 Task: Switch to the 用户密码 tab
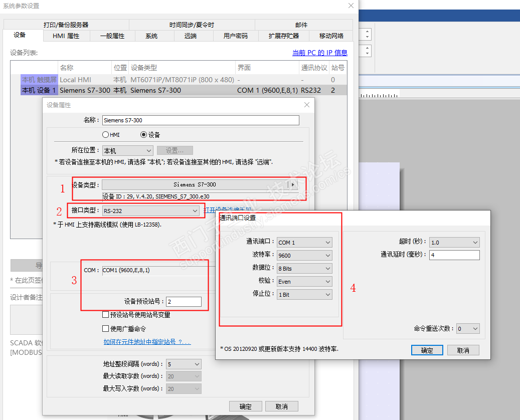[236, 36]
